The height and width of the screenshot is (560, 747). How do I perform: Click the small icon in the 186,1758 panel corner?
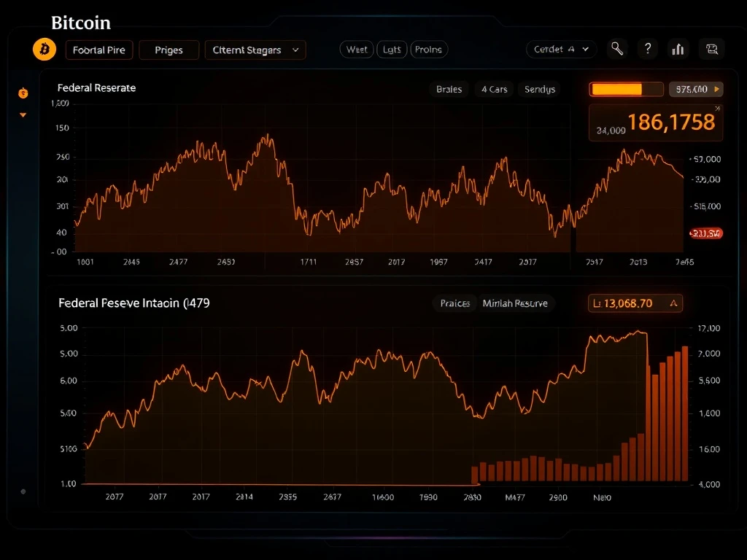pyautogui.click(x=717, y=109)
